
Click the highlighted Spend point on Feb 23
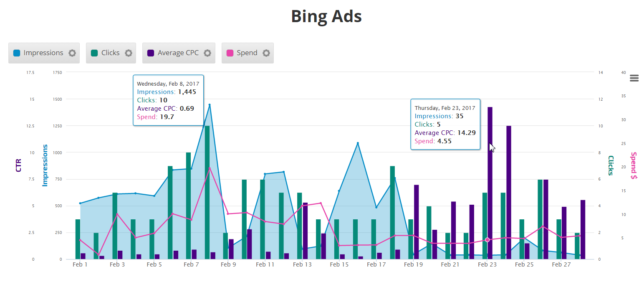[x=487, y=240]
